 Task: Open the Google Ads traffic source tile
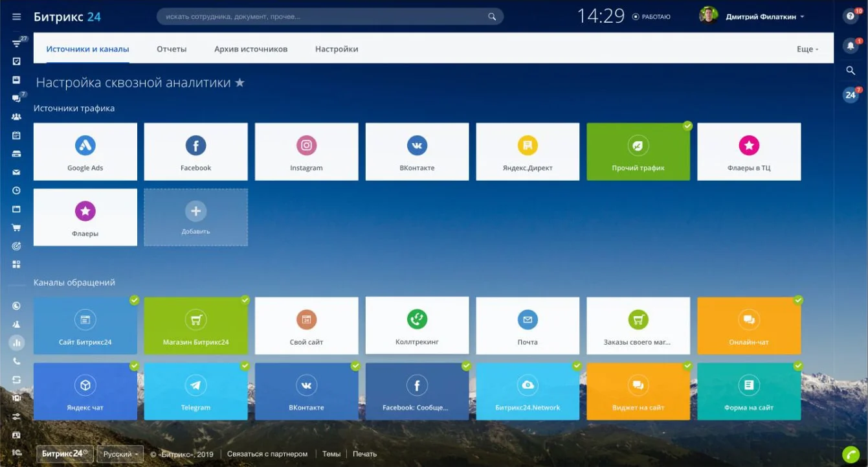(x=85, y=152)
